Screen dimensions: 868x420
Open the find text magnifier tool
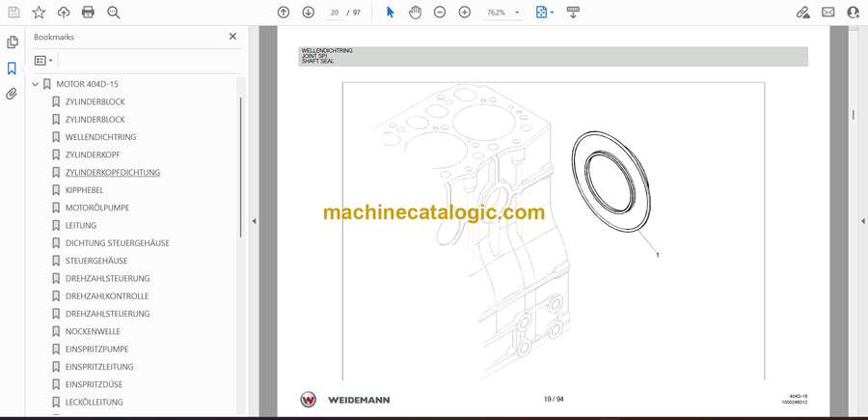point(114,13)
